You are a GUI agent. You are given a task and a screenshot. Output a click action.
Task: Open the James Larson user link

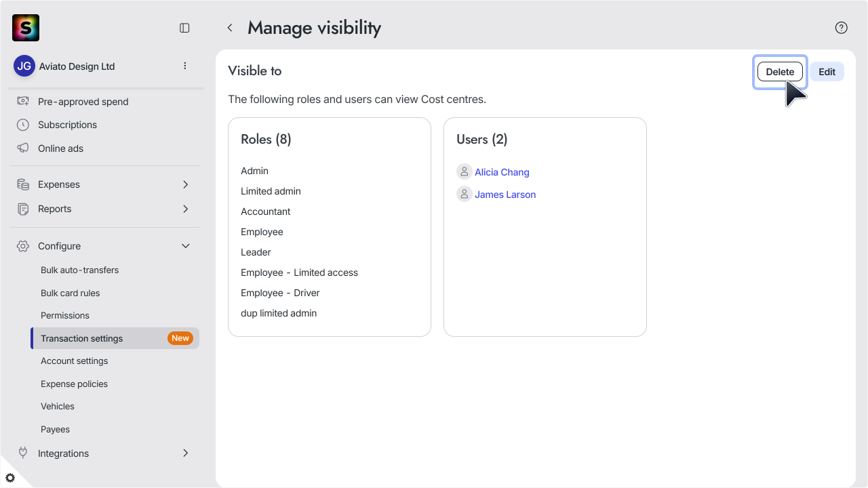pyautogui.click(x=505, y=195)
